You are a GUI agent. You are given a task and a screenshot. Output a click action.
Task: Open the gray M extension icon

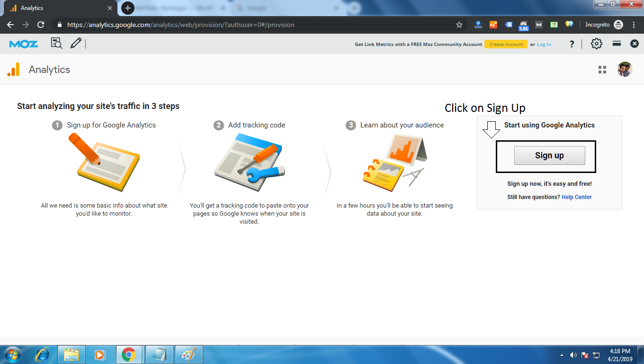539,25
